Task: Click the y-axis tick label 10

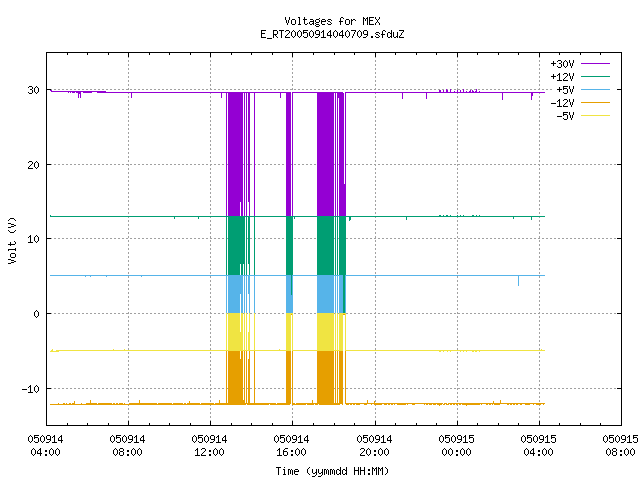Action: [x=33, y=239]
